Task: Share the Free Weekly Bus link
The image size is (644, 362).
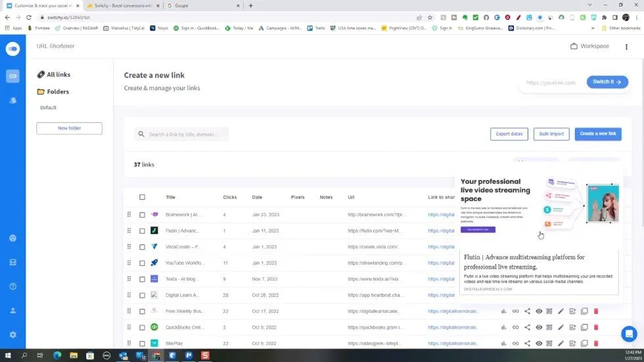Action: coord(527,311)
